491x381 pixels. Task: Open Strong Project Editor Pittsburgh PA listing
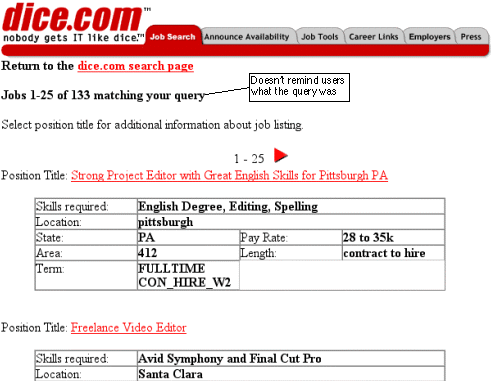click(x=229, y=176)
